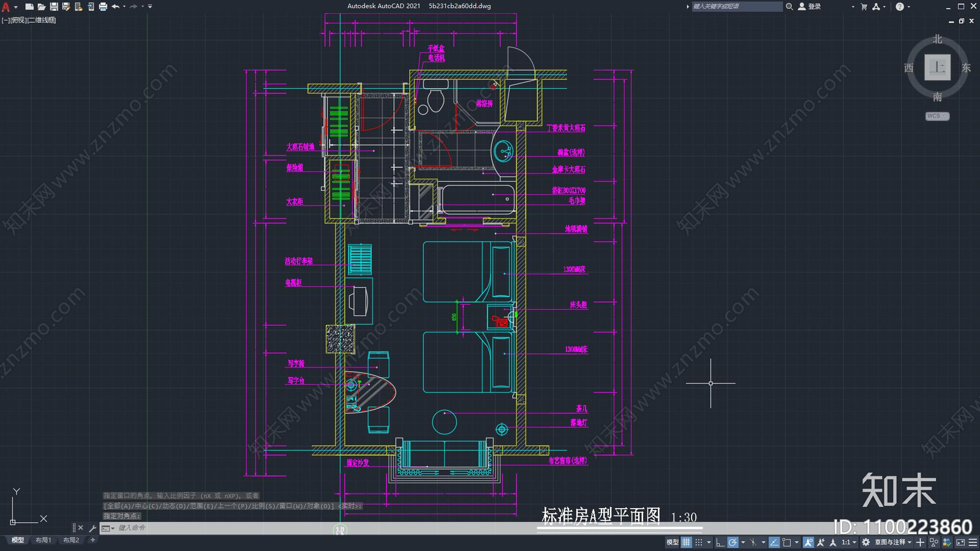Screen dimensions: 980x551
Task: Click the isolate objects icon
Action: pyautogui.click(x=934, y=542)
